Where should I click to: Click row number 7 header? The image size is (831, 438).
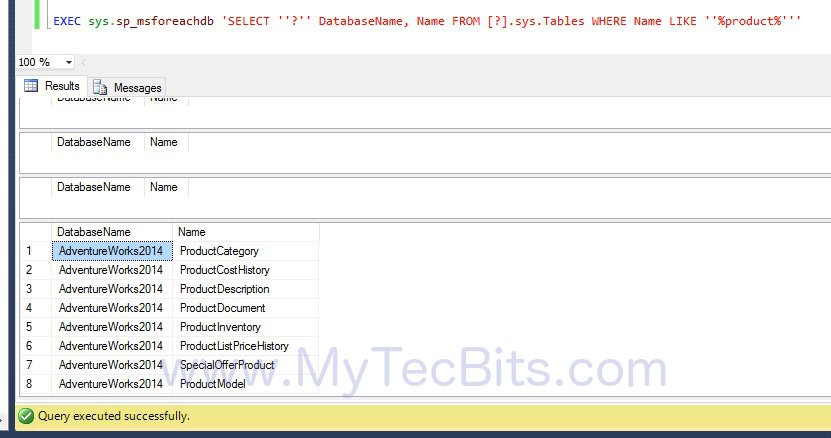[x=36, y=366]
